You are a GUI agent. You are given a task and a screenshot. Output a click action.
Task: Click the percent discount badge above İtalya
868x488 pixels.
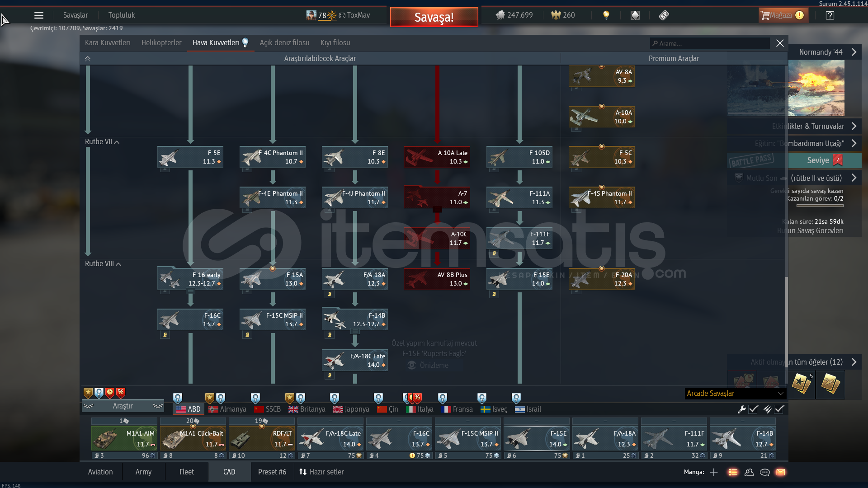pos(417,398)
